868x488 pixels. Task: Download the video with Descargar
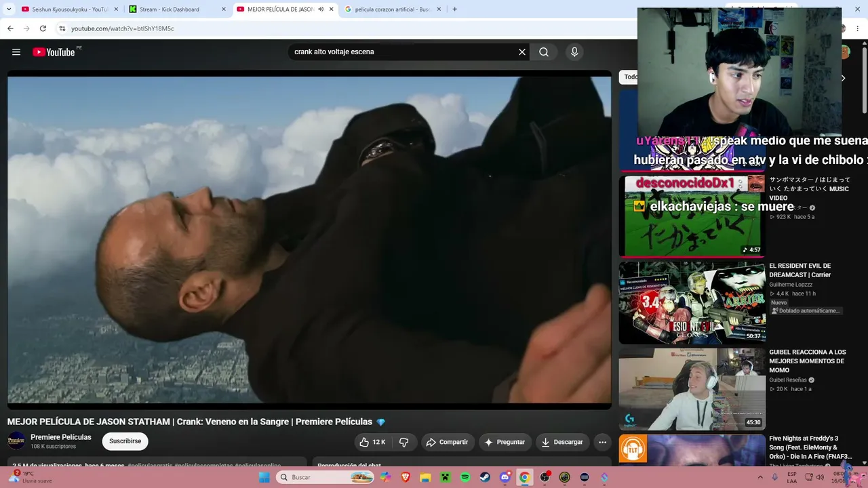[x=562, y=442]
